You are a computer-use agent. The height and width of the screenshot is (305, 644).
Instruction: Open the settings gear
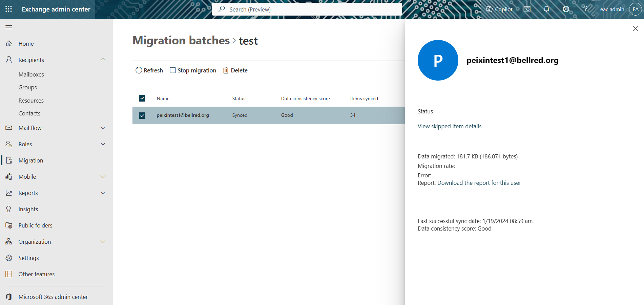coord(566,9)
